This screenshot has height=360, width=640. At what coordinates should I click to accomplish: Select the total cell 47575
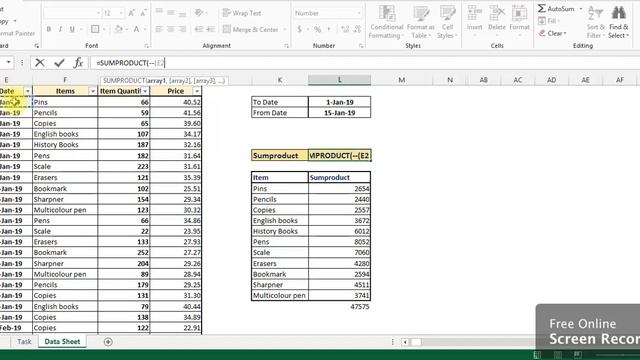(x=340, y=307)
